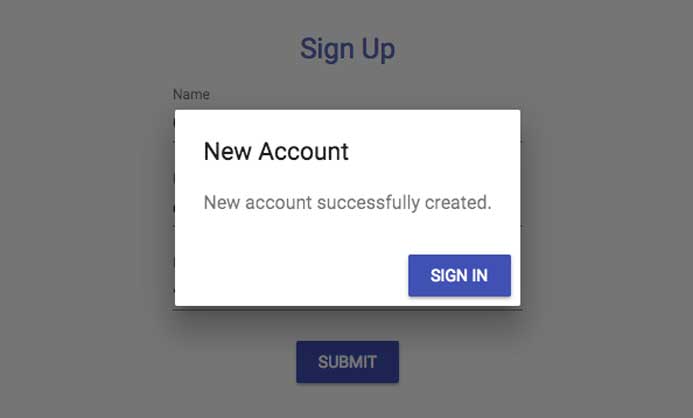The height and width of the screenshot is (418, 693).
Task: Click the success message text in dialog
Action: coord(347,203)
